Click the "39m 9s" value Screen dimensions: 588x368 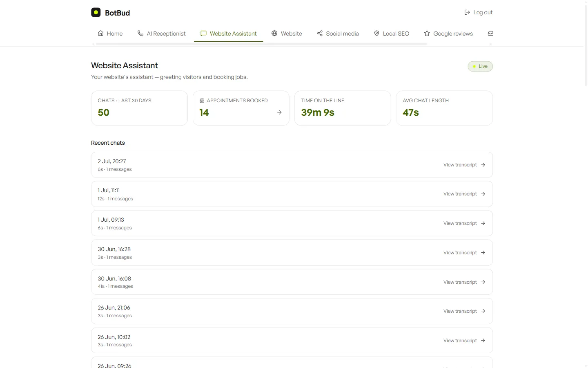click(x=318, y=112)
